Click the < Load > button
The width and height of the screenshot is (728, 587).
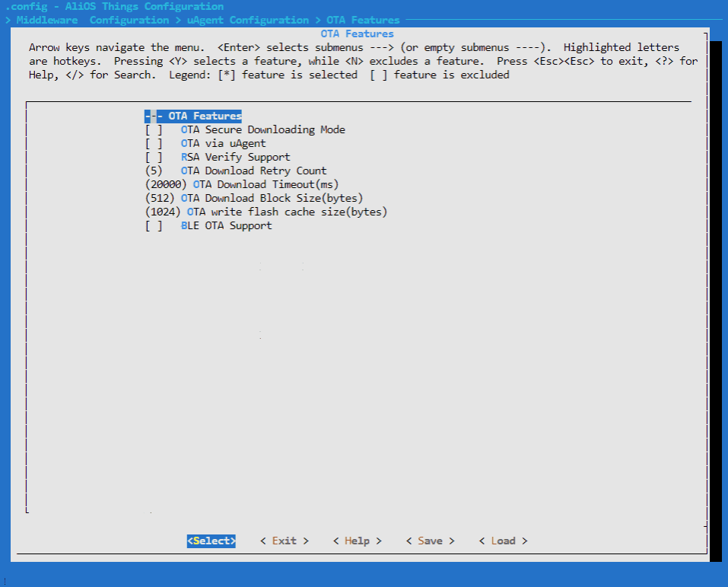point(503,541)
